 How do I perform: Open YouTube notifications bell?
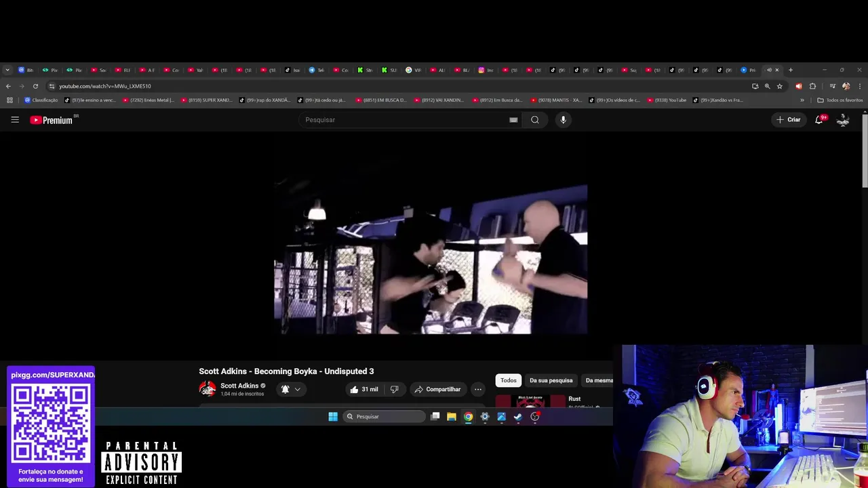click(x=819, y=119)
